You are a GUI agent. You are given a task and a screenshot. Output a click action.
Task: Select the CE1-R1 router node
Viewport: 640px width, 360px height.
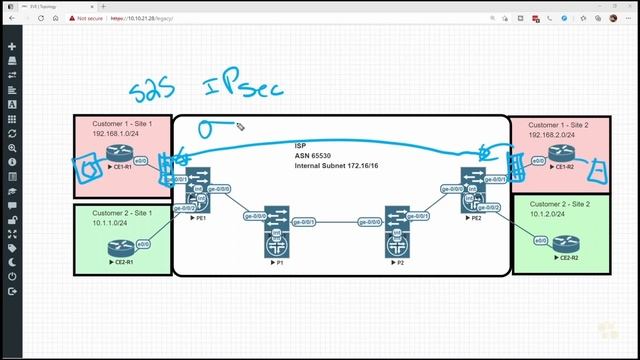(120, 154)
